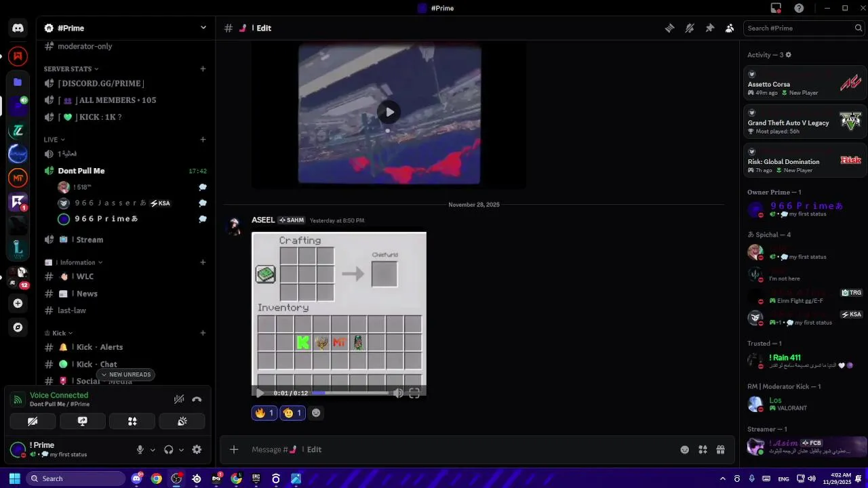Search in the Search #Prime field
This screenshot has width=868, height=488.
pyautogui.click(x=804, y=28)
